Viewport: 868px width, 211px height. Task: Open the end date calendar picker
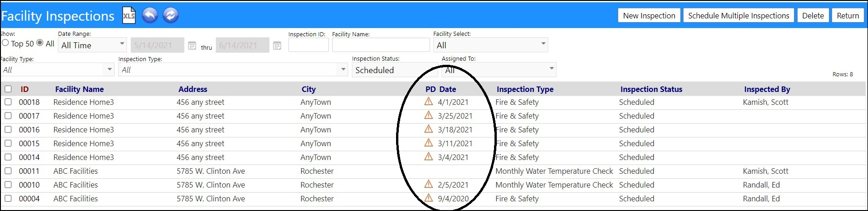click(x=277, y=46)
